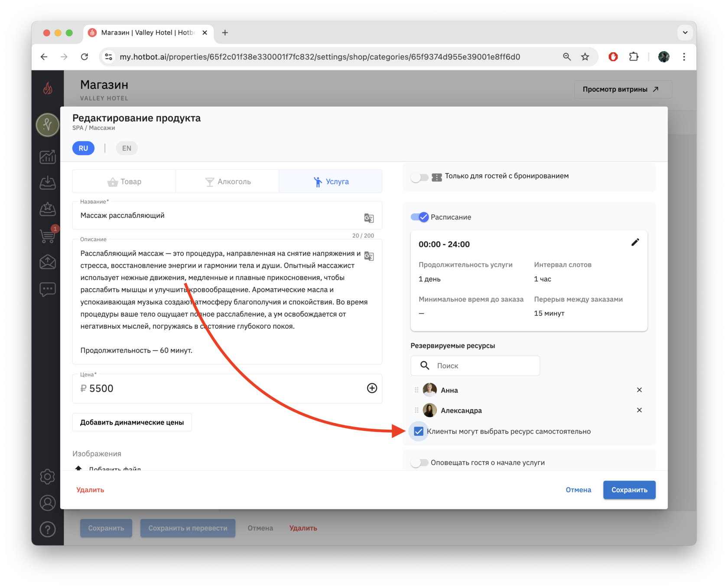728x587 pixels.
Task: Open the Chrome profile avatar
Action: 663,57
